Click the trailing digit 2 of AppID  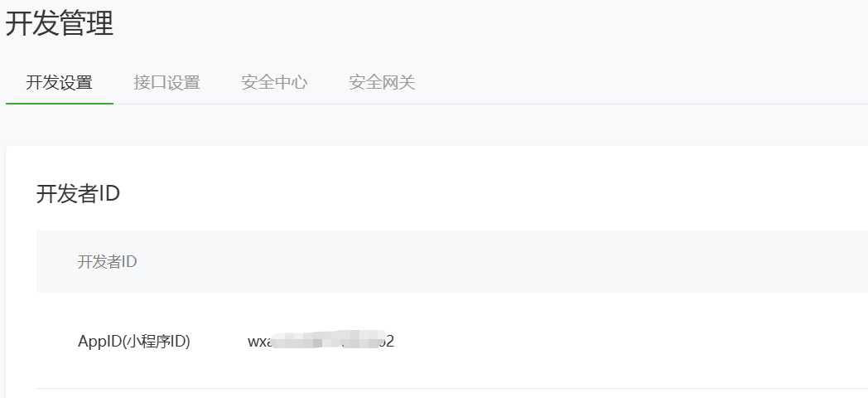pos(390,342)
